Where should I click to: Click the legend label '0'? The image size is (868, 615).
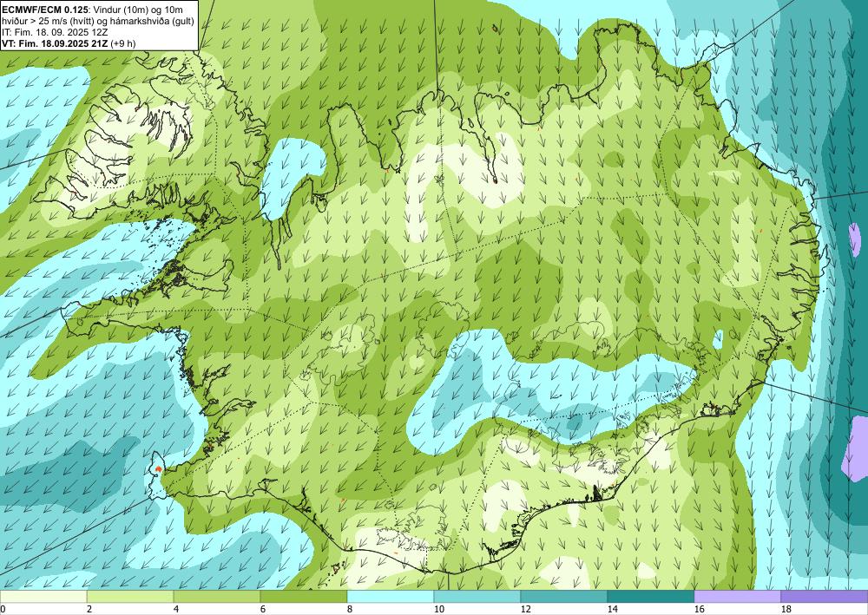pyautogui.click(x=3, y=609)
